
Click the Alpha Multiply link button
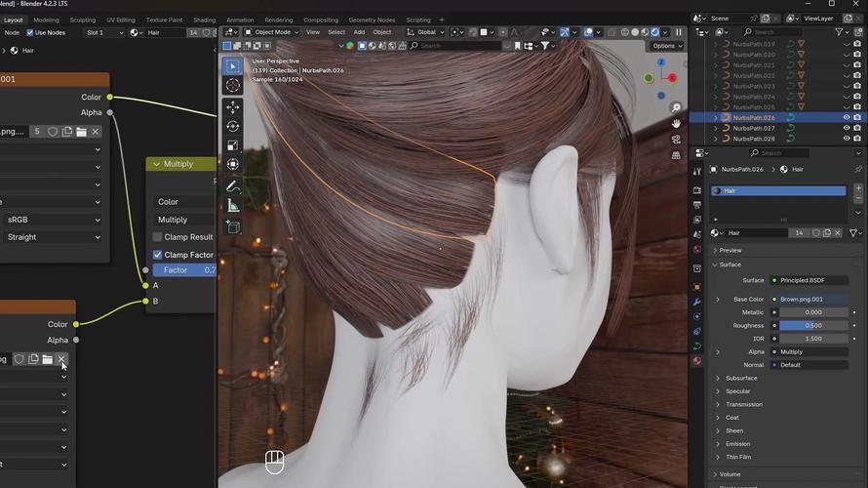pyautogui.click(x=809, y=351)
